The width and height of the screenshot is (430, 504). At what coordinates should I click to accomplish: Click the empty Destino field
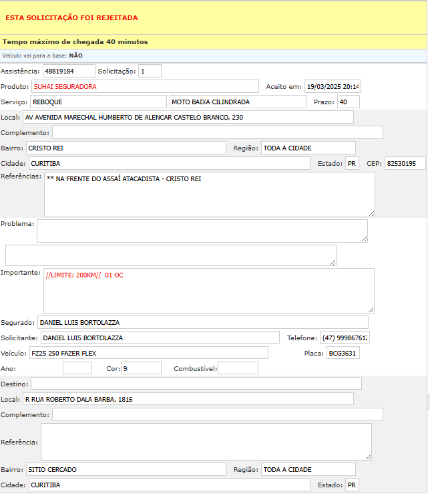tap(196, 384)
